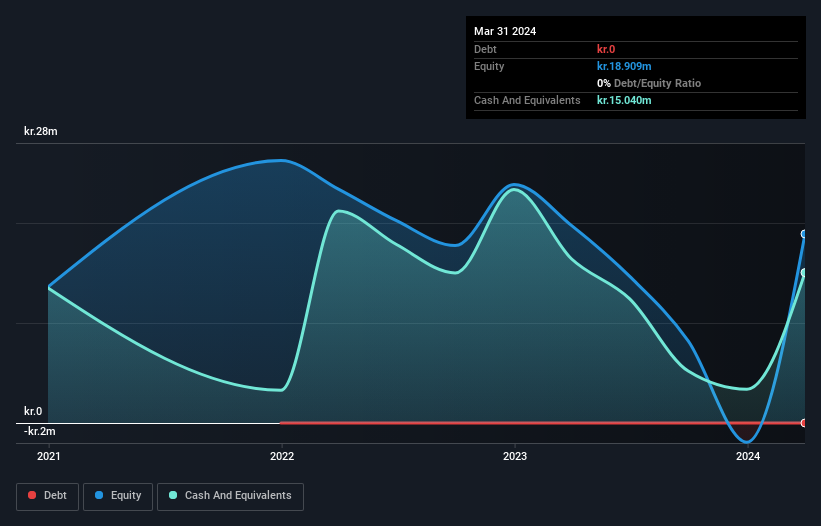Click the 2021 x-axis label
The width and height of the screenshot is (821, 526).
coord(49,456)
